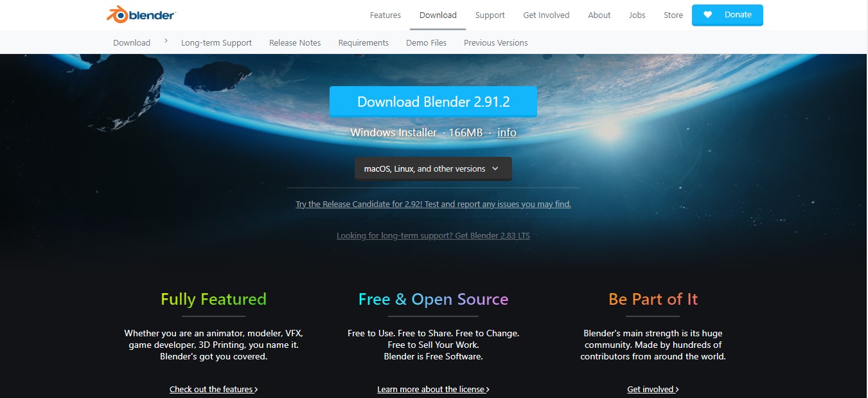Click the Release Candidate for 2.92 link

[x=433, y=204]
